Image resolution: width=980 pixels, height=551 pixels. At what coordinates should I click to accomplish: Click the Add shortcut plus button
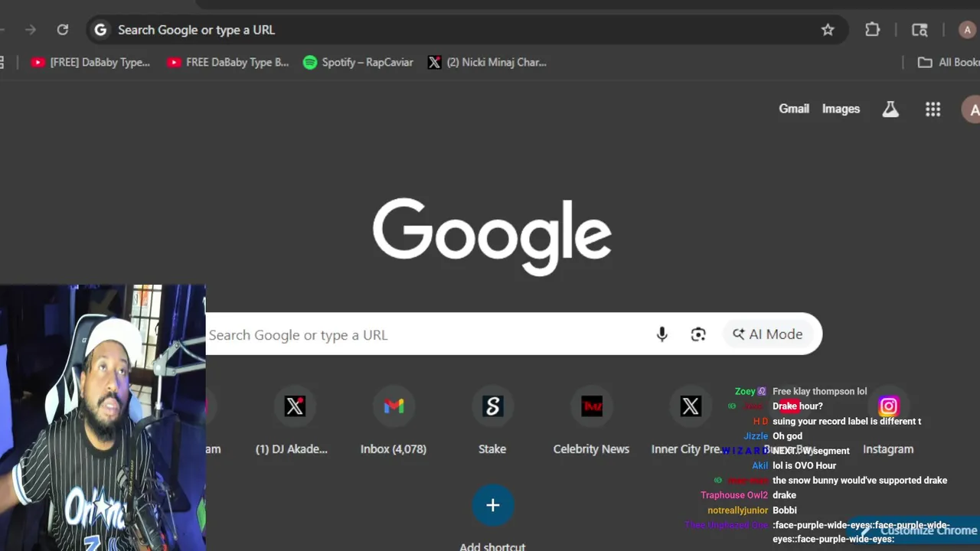click(492, 505)
